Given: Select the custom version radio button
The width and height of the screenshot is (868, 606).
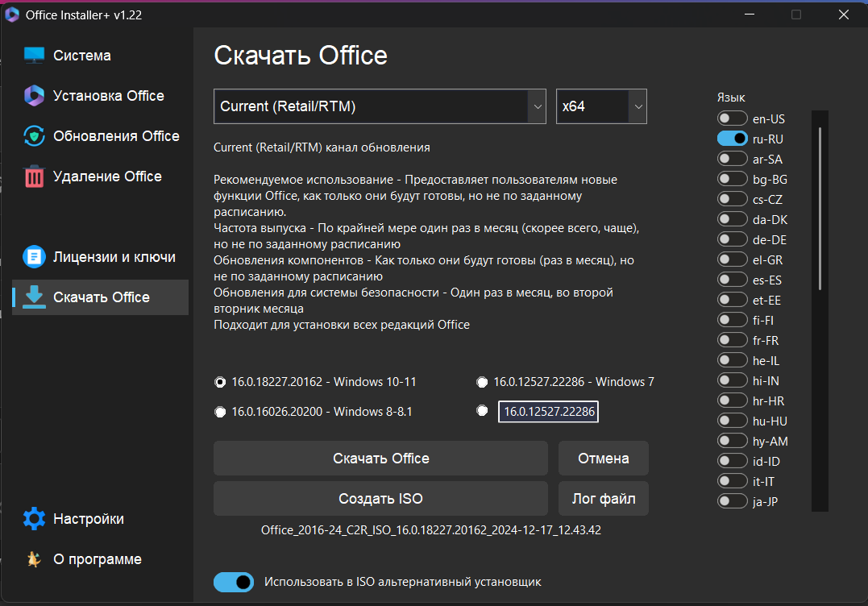Looking at the screenshot, I should pyautogui.click(x=482, y=410).
